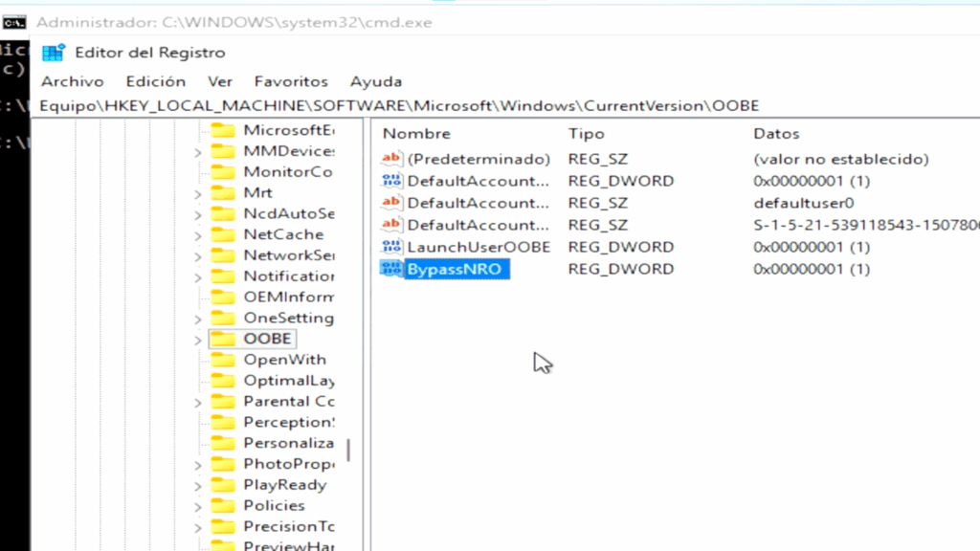The width and height of the screenshot is (980, 551).
Task: Expand the OOBE key chevron
Action: (x=198, y=340)
